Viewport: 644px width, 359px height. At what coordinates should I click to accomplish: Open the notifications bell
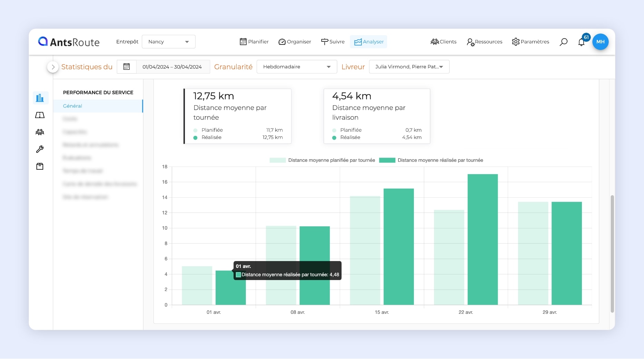(x=581, y=42)
